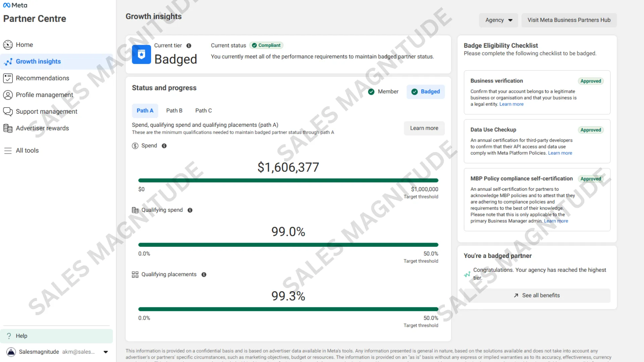644x362 pixels.
Task: Click the Compliant status check icon
Action: coord(254,46)
